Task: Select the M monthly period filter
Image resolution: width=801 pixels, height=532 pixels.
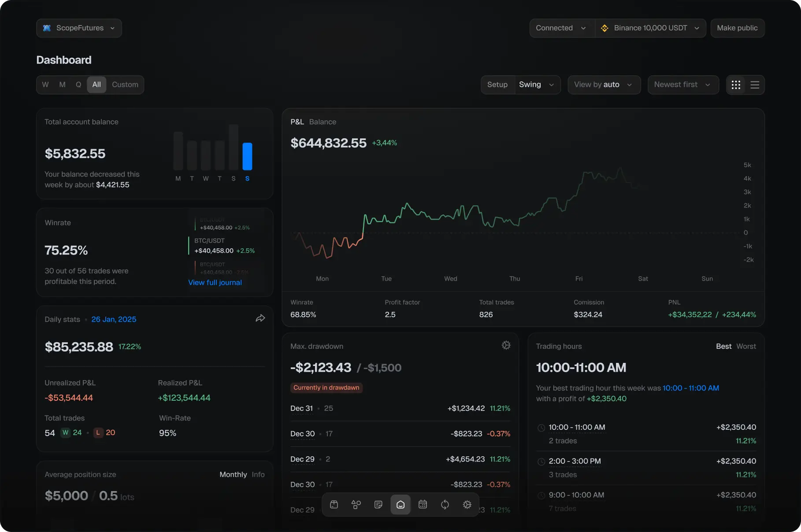Action: coord(62,85)
